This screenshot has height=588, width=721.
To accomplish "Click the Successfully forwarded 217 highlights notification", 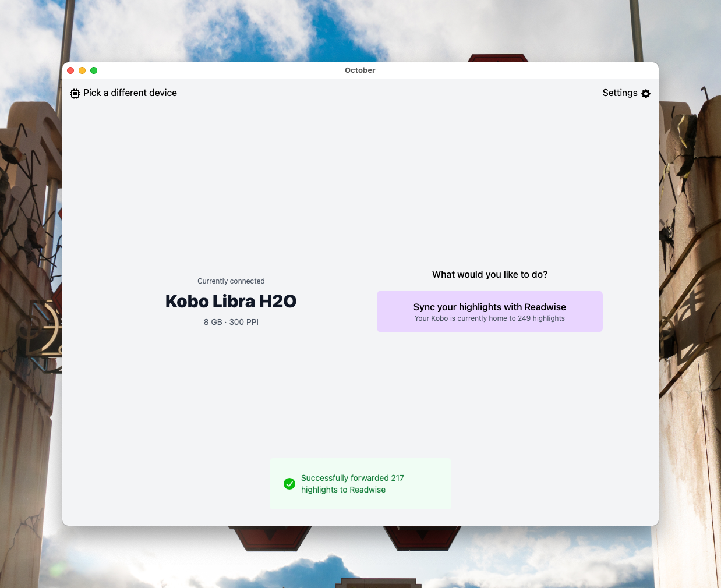I will (360, 484).
